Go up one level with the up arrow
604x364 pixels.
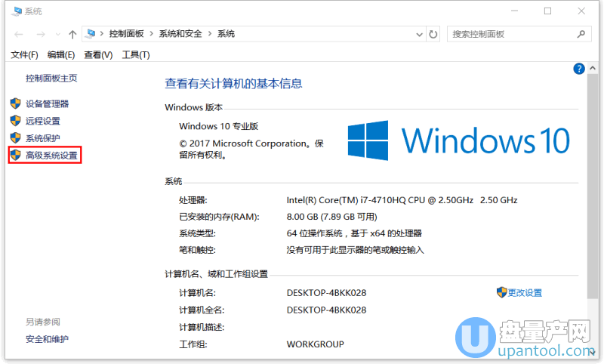pos(72,34)
